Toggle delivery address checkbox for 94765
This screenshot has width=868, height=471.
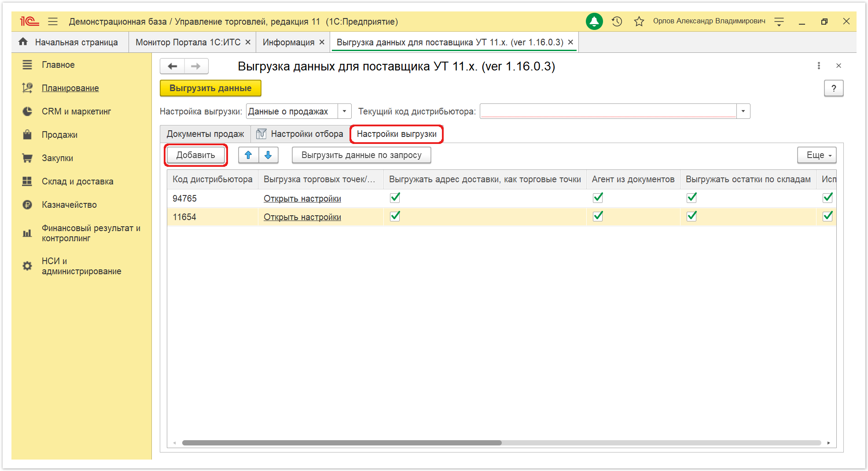[x=395, y=198]
